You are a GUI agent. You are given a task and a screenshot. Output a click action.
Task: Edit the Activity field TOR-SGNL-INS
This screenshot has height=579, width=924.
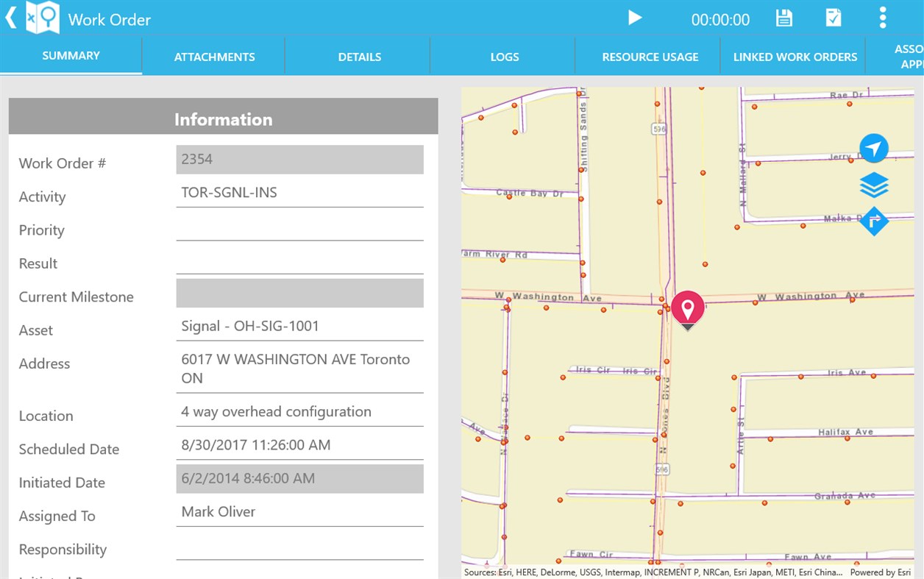click(x=300, y=193)
